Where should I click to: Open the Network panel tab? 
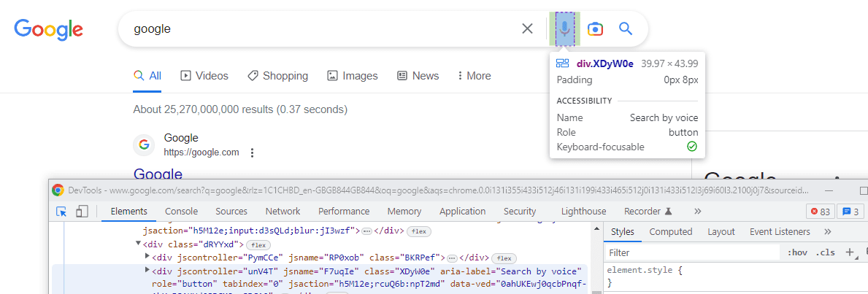tap(283, 211)
